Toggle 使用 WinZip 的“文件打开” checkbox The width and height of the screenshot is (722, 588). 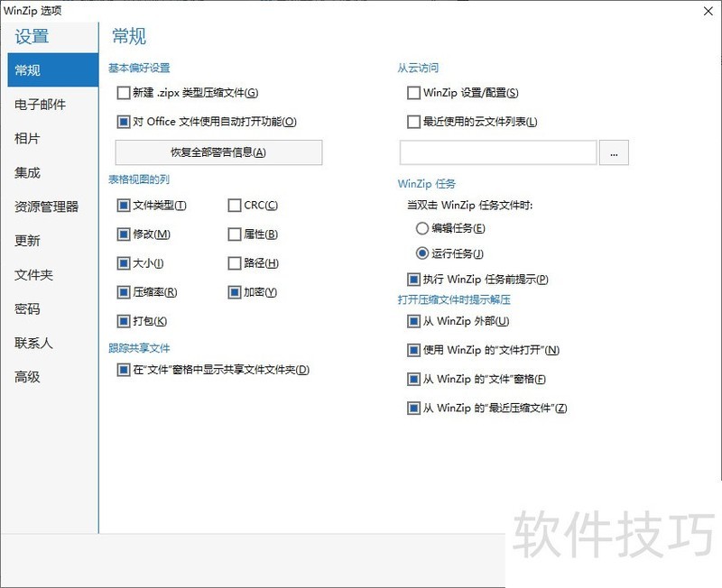click(x=413, y=350)
